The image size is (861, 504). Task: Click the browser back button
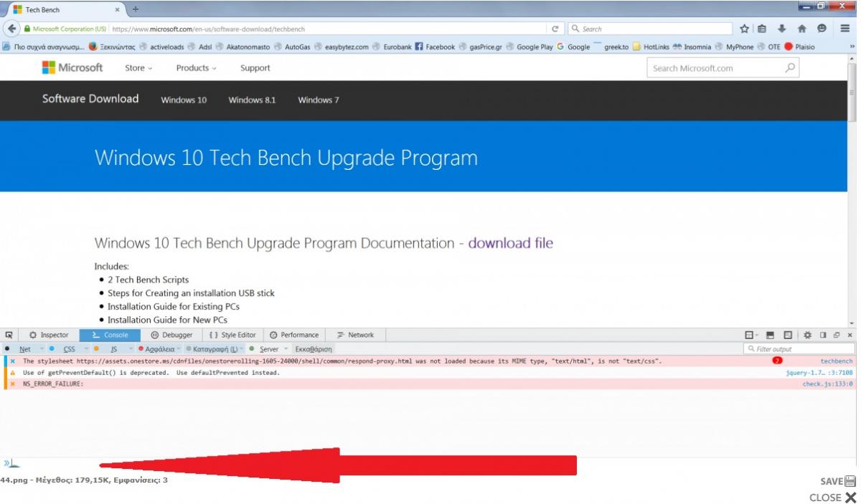pos(11,29)
